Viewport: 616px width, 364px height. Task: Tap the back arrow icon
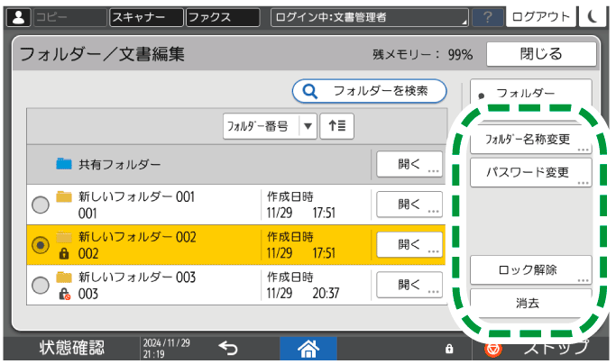pyautogui.click(x=228, y=348)
